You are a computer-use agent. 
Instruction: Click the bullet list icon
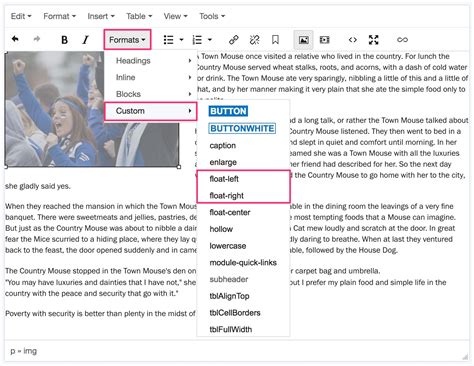click(169, 40)
